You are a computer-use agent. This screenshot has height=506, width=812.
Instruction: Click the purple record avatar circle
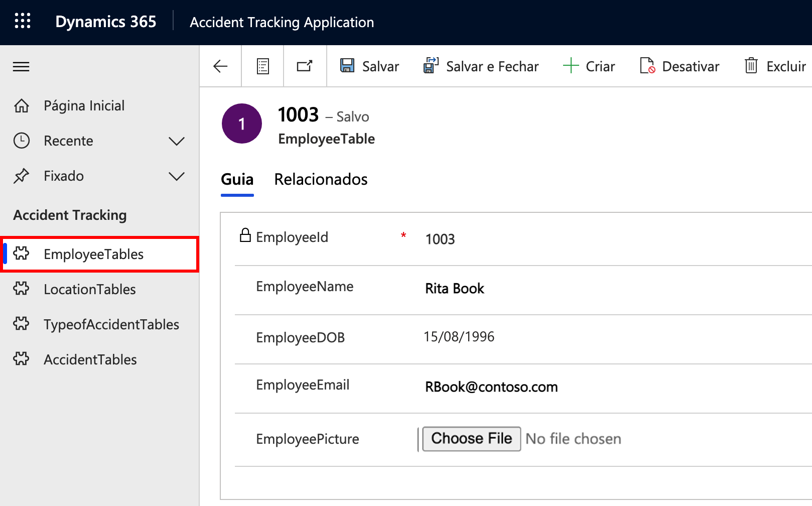(242, 123)
